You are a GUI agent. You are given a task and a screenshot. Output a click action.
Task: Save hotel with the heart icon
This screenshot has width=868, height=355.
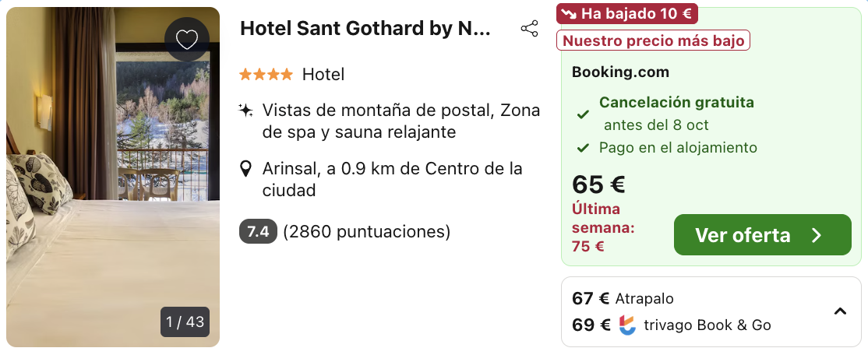187,40
